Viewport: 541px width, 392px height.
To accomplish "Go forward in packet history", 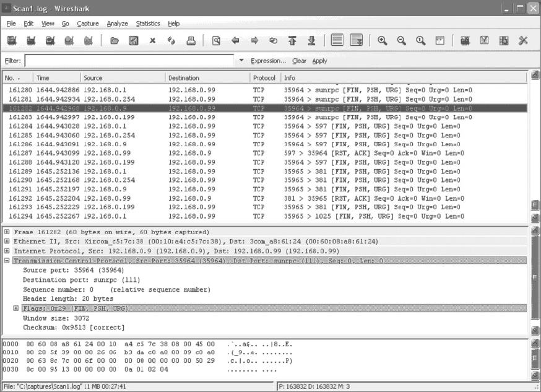I will click(254, 41).
